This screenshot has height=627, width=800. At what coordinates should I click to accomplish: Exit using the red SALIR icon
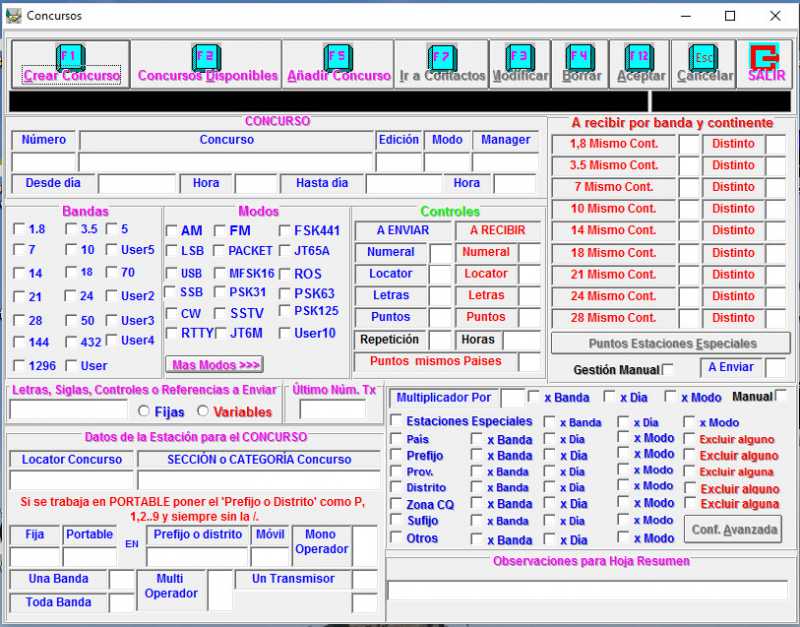point(765,55)
